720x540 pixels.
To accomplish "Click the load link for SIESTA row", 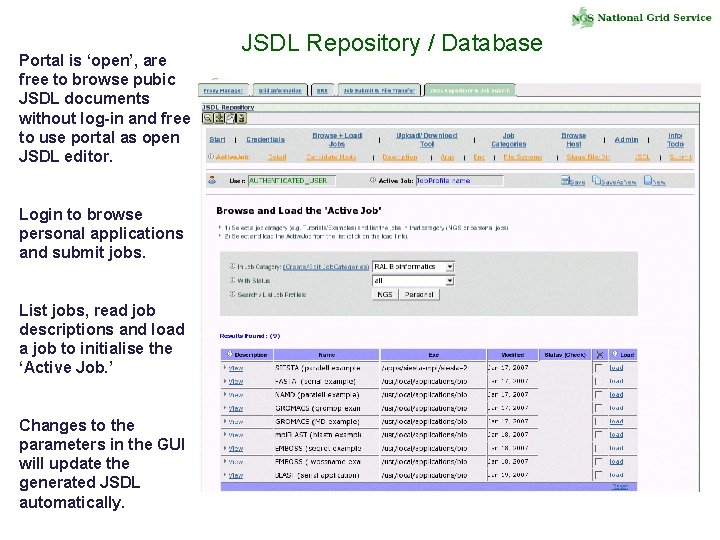I will pyautogui.click(x=616, y=368).
